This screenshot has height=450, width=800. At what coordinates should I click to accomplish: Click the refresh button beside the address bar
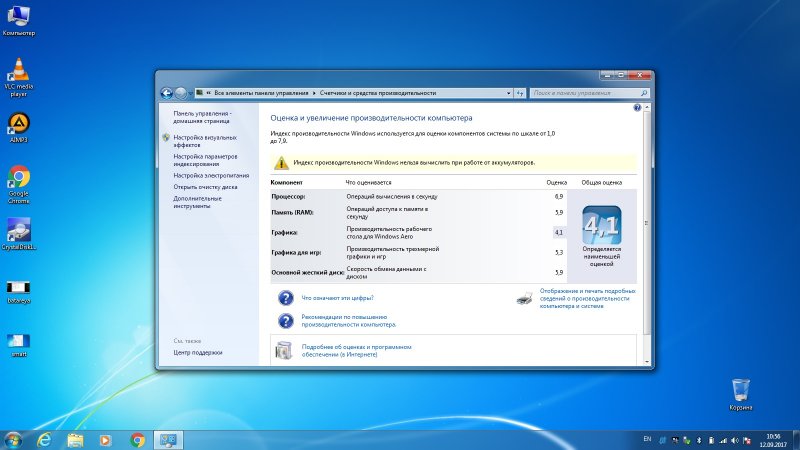(x=520, y=93)
